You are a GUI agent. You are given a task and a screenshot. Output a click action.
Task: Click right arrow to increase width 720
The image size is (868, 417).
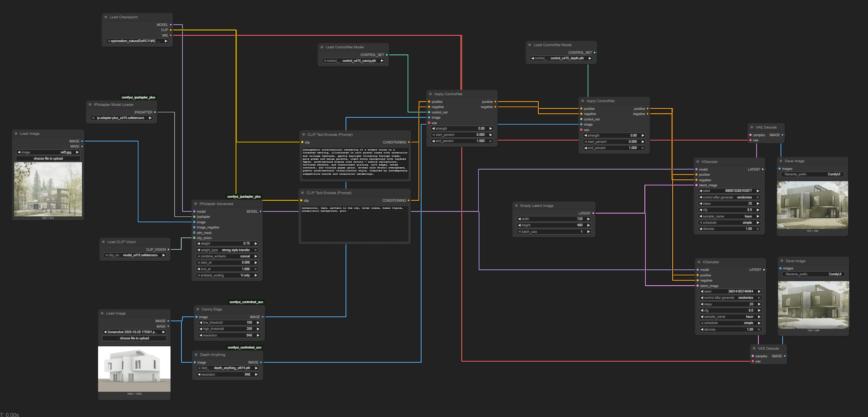(x=588, y=219)
